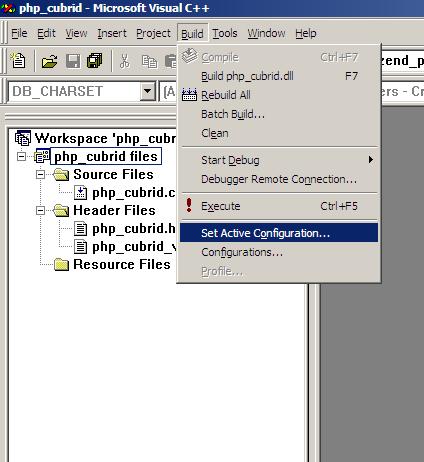Click the Open file folder icon
Image resolution: width=424 pixels, height=462 pixels.
pos(50,62)
